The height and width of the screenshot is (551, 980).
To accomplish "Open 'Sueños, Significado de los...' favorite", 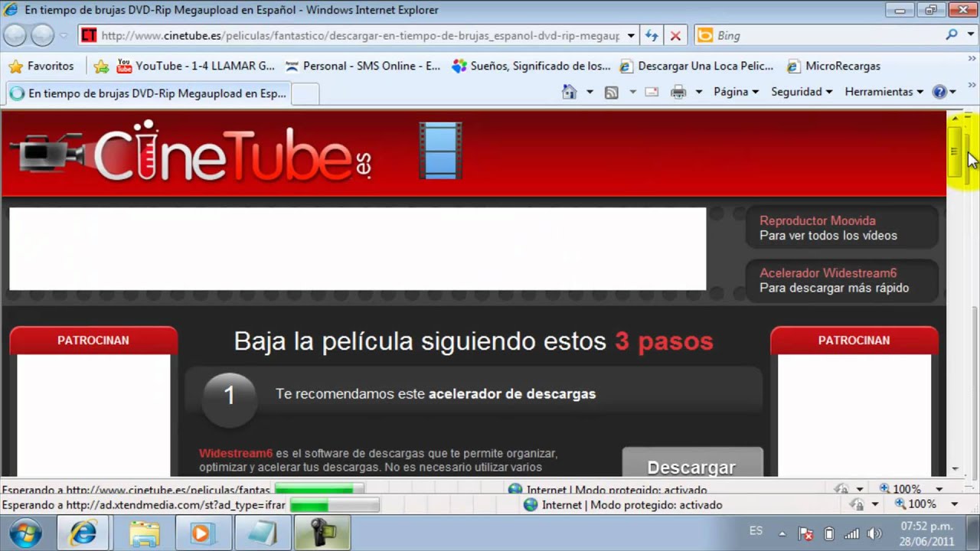I will point(531,67).
